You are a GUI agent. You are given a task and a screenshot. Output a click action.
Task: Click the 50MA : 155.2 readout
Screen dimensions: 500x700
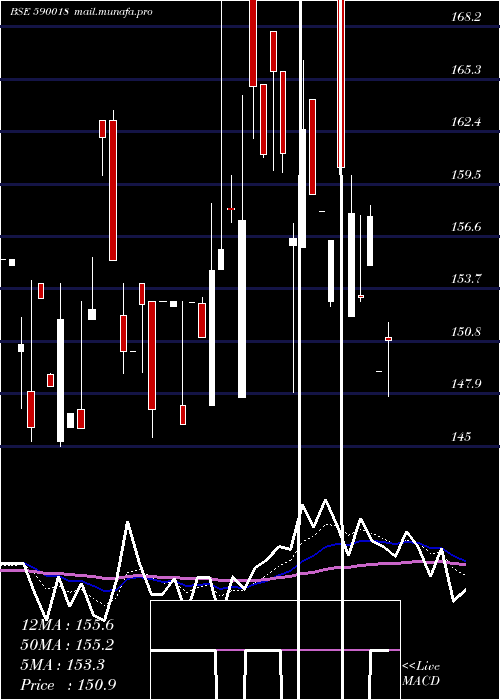tap(67, 645)
